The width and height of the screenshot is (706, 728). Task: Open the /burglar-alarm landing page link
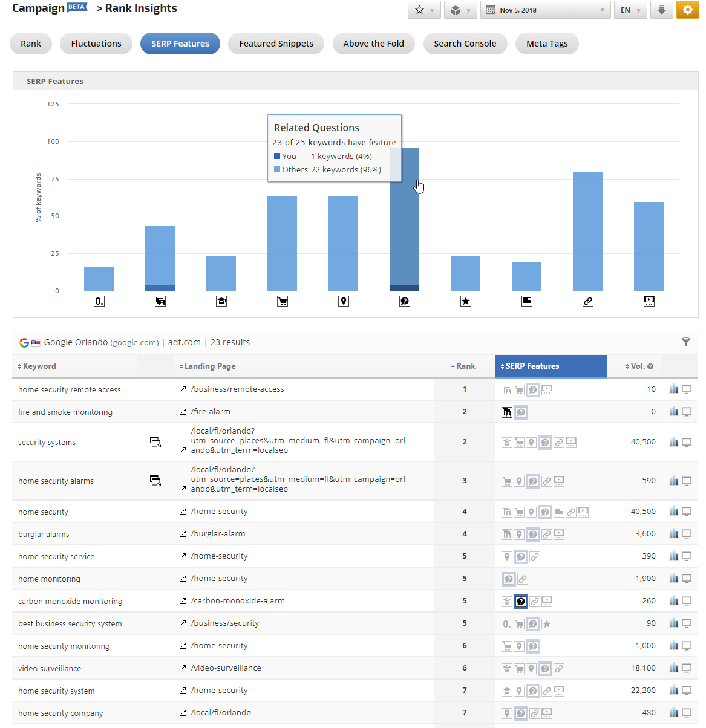(218, 534)
